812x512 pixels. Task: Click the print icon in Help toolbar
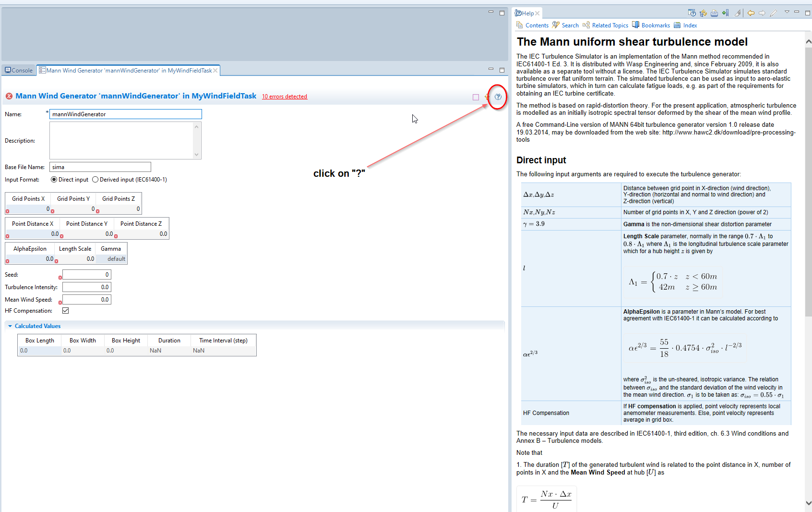point(714,13)
